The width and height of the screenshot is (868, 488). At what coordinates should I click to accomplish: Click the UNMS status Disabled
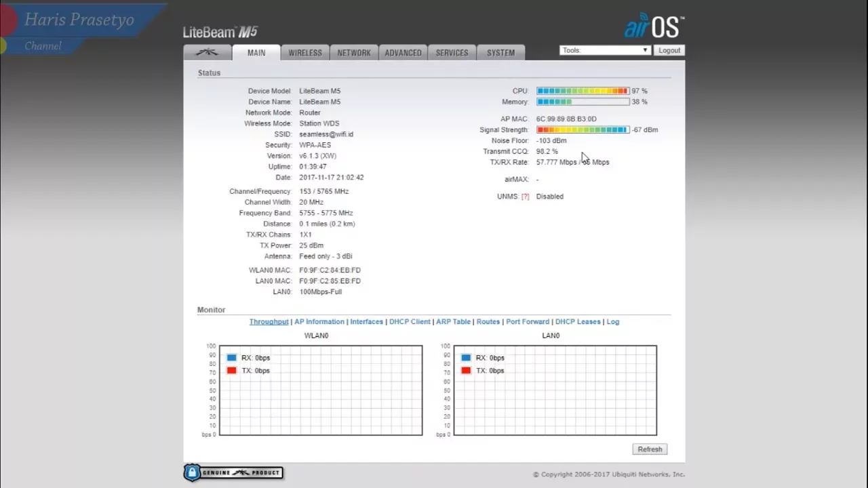point(550,197)
